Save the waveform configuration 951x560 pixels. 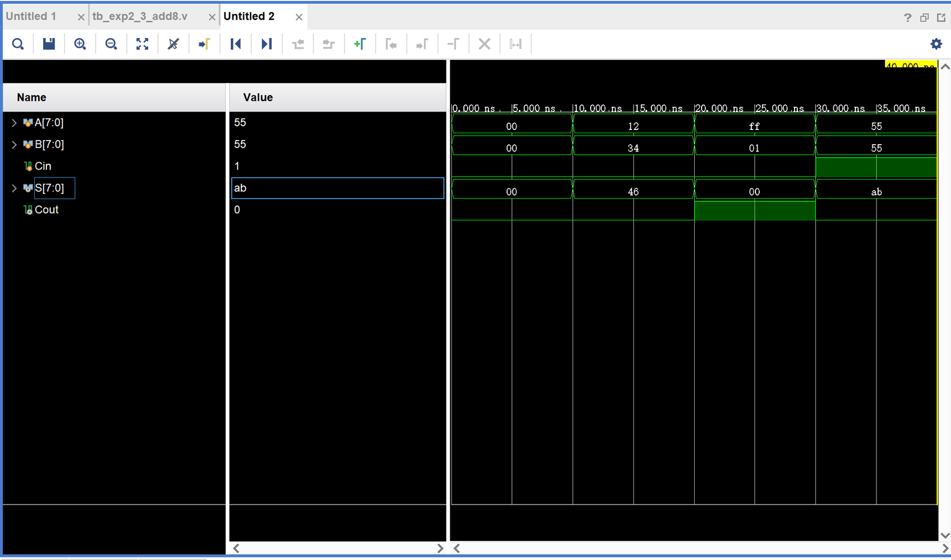49,44
